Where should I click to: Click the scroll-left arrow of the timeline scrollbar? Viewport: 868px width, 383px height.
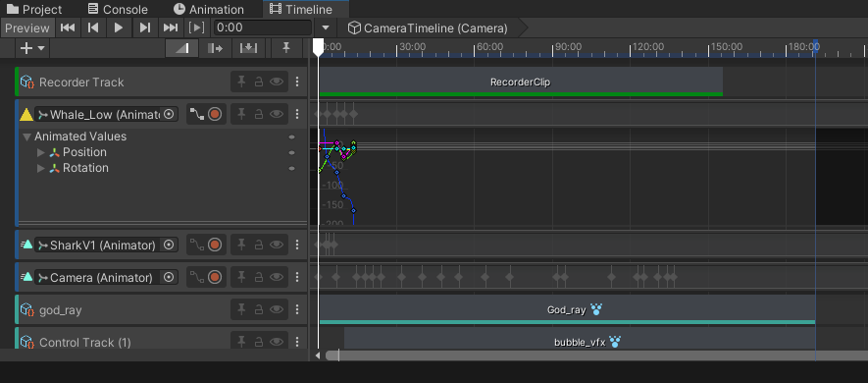coord(318,356)
